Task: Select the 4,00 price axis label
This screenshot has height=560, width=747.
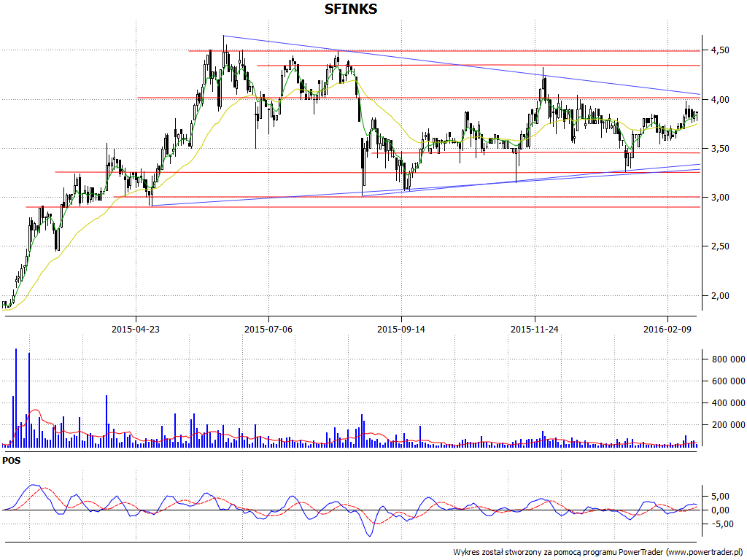Action: (x=719, y=99)
